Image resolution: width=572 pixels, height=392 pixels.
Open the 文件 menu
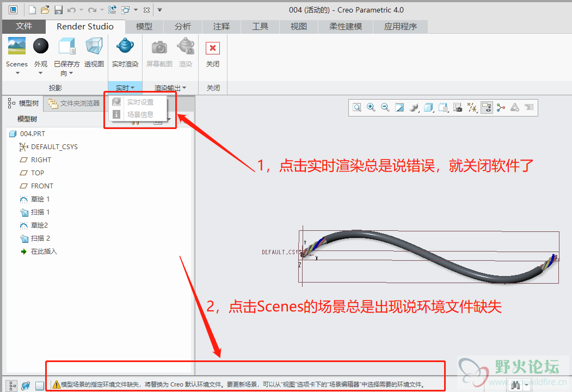coord(24,26)
